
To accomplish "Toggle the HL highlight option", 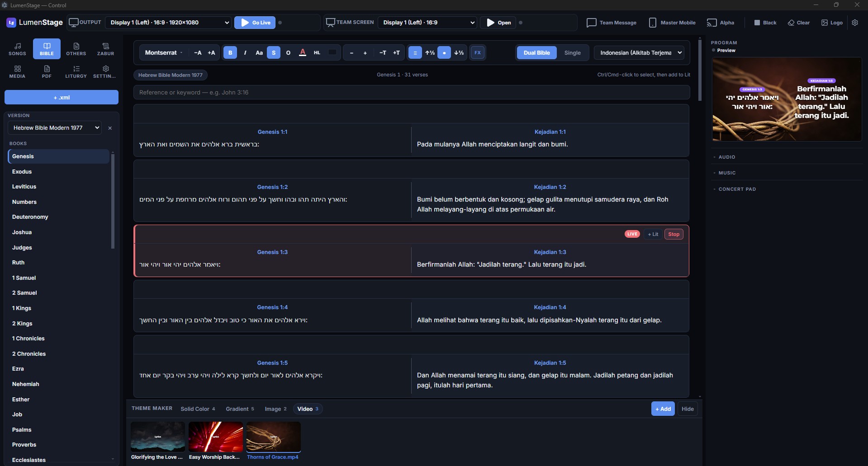I will click(317, 53).
